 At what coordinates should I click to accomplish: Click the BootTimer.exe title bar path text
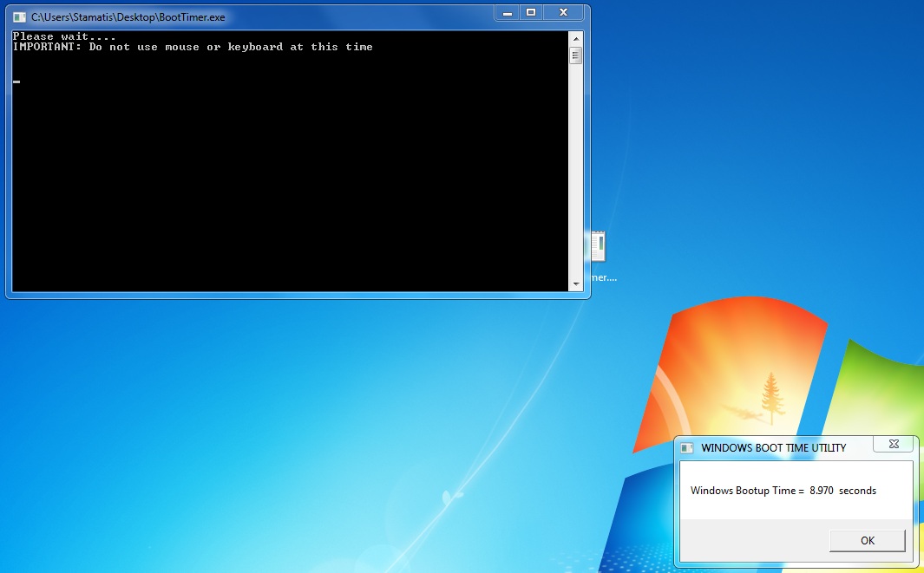point(128,17)
